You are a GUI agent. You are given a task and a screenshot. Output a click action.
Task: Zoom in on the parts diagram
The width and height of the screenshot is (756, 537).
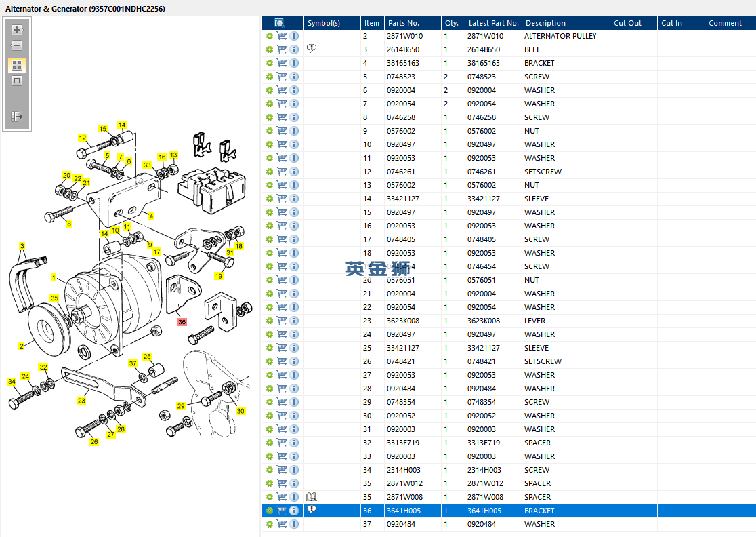point(17,30)
